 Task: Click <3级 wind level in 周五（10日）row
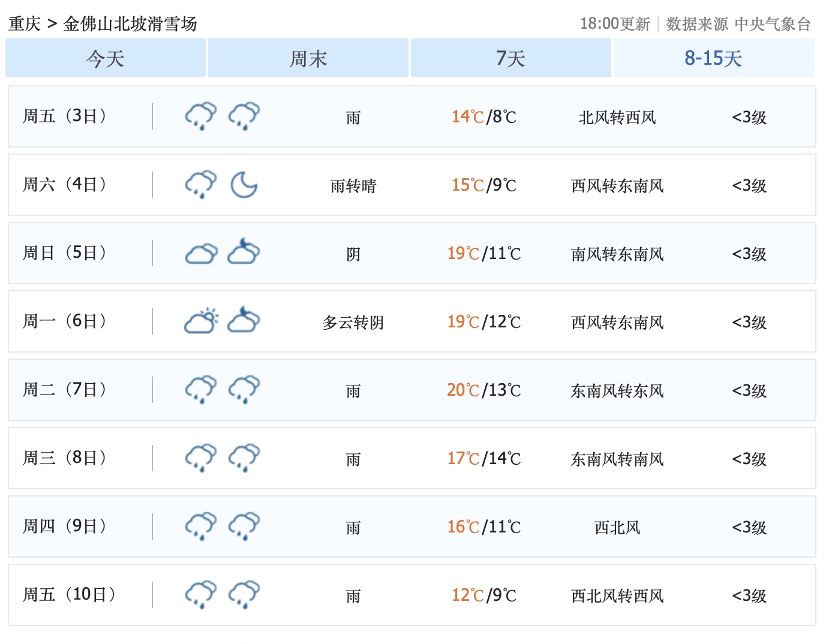point(749,595)
